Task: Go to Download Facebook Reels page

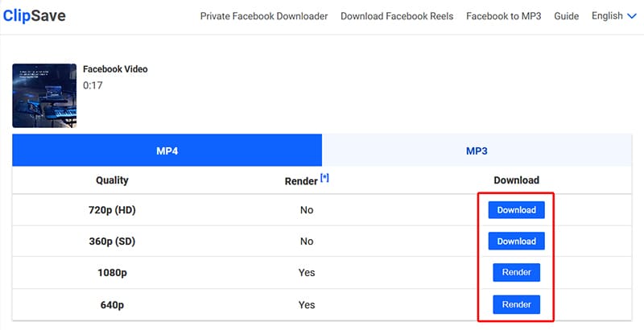Action: [397, 16]
